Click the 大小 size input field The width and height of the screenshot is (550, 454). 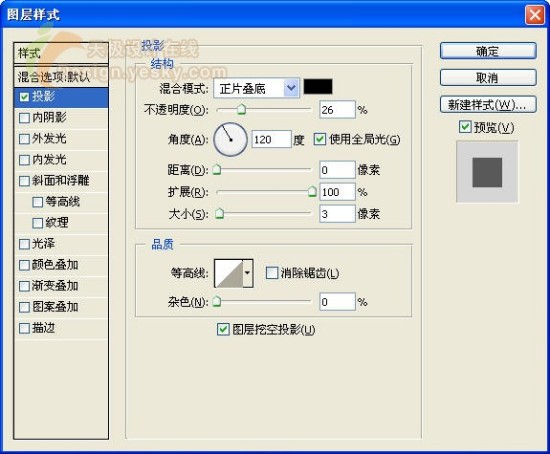tap(337, 214)
